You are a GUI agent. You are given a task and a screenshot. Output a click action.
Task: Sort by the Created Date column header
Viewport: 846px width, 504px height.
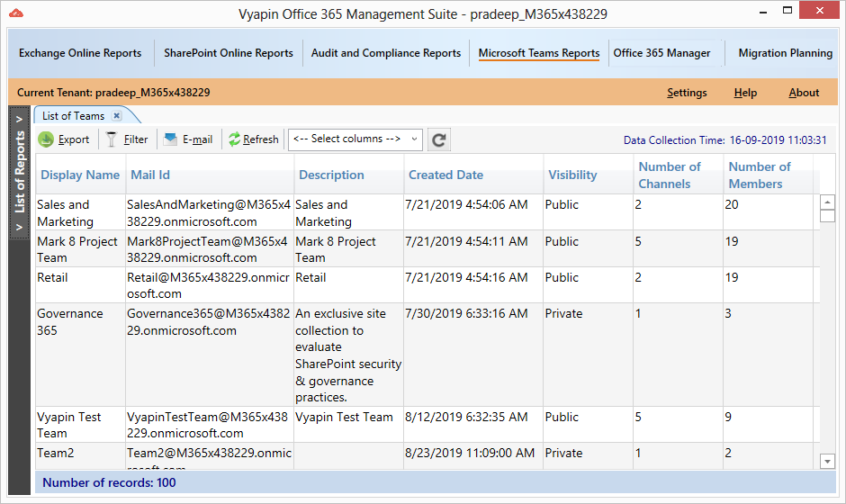(x=445, y=175)
